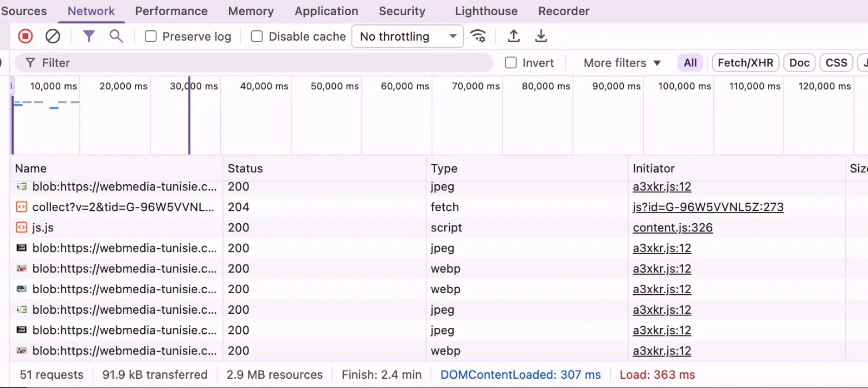Click the 'script' type cell
The height and width of the screenshot is (388, 868).
pos(446,228)
